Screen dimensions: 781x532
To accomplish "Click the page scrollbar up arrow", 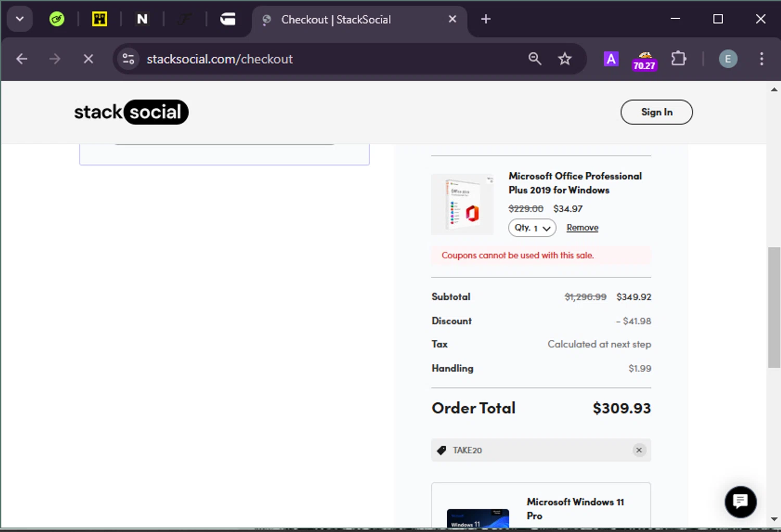I will tap(774, 90).
